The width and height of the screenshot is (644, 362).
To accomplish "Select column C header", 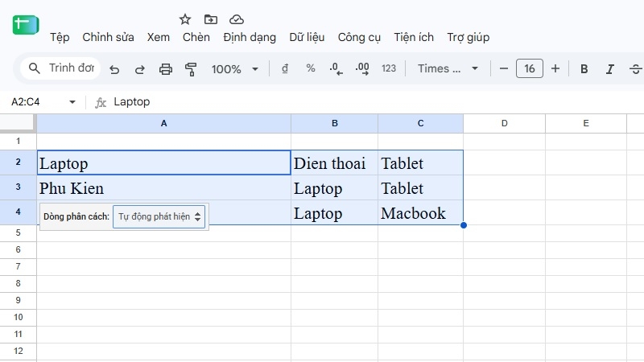I will pos(420,124).
